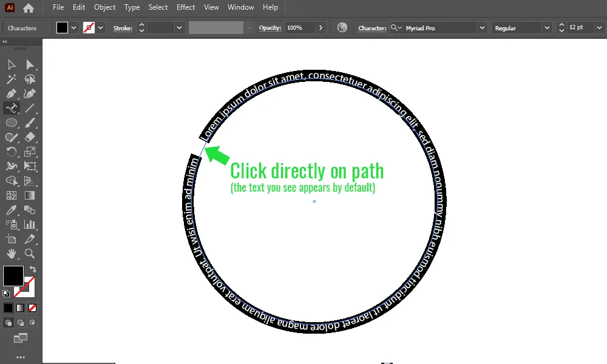
Task: Open the Edit menu
Action: (x=79, y=7)
